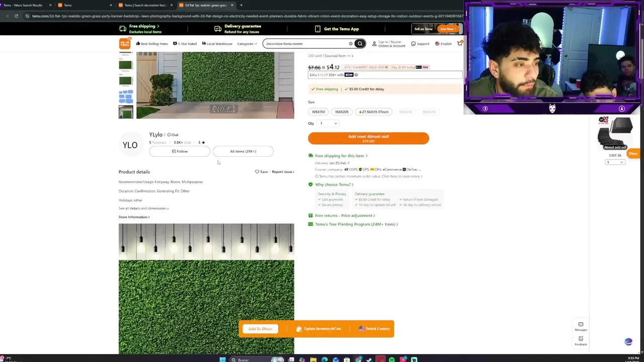
Task: Open Support in the header
Action: (x=420, y=44)
